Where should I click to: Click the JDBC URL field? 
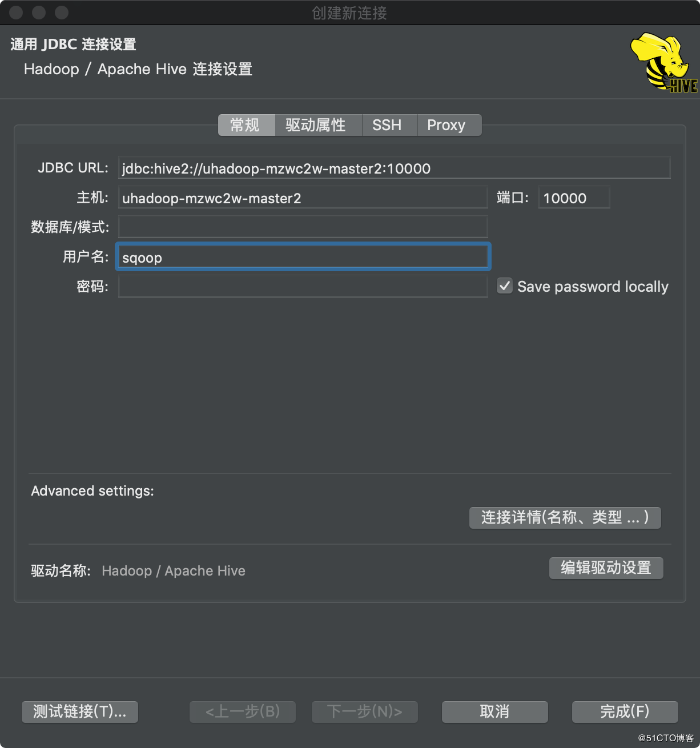coord(394,168)
